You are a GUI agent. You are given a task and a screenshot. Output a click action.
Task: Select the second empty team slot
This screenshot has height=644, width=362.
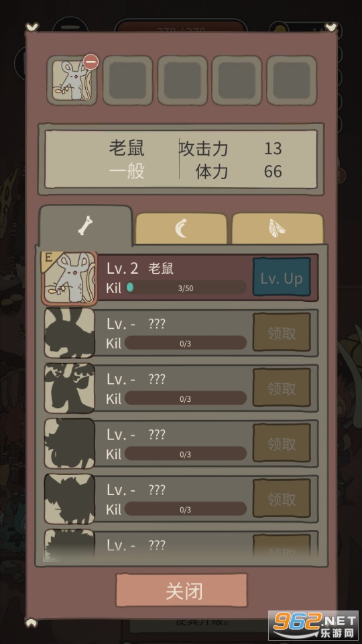[x=127, y=80]
